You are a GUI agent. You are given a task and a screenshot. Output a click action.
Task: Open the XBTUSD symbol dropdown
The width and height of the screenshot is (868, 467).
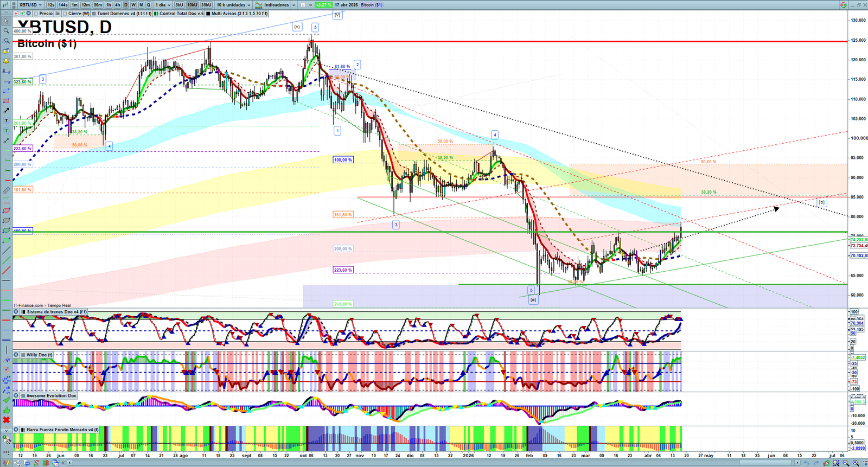[30, 5]
